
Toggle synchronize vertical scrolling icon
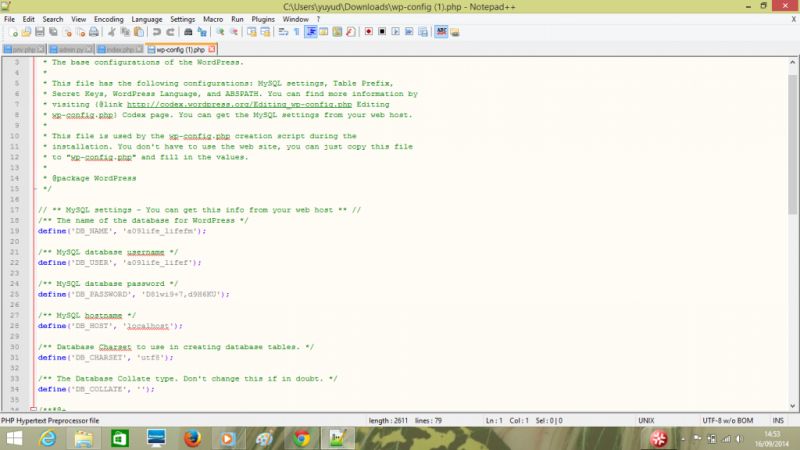[x=252, y=32]
